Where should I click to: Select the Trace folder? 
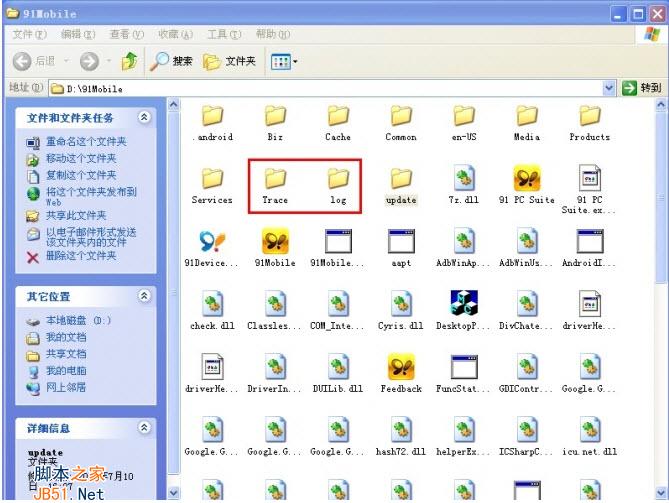point(275,186)
